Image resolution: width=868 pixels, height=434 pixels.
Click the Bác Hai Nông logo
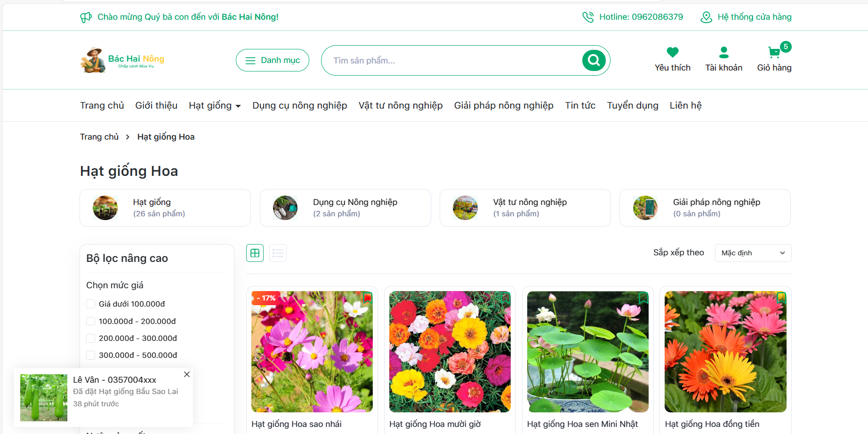point(122,60)
